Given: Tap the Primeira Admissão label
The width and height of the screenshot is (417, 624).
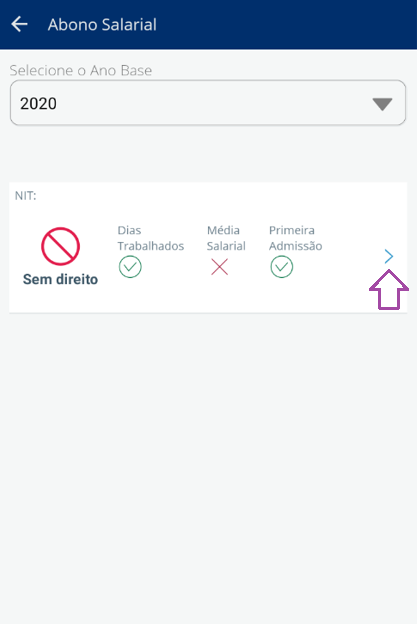Looking at the screenshot, I should pyautogui.click(x=295, y=238).
